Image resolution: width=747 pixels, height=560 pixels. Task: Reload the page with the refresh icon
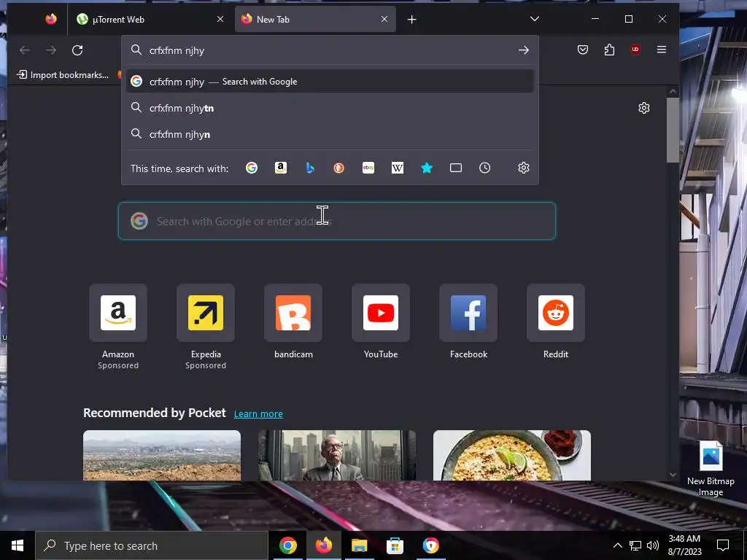point(77,50)
